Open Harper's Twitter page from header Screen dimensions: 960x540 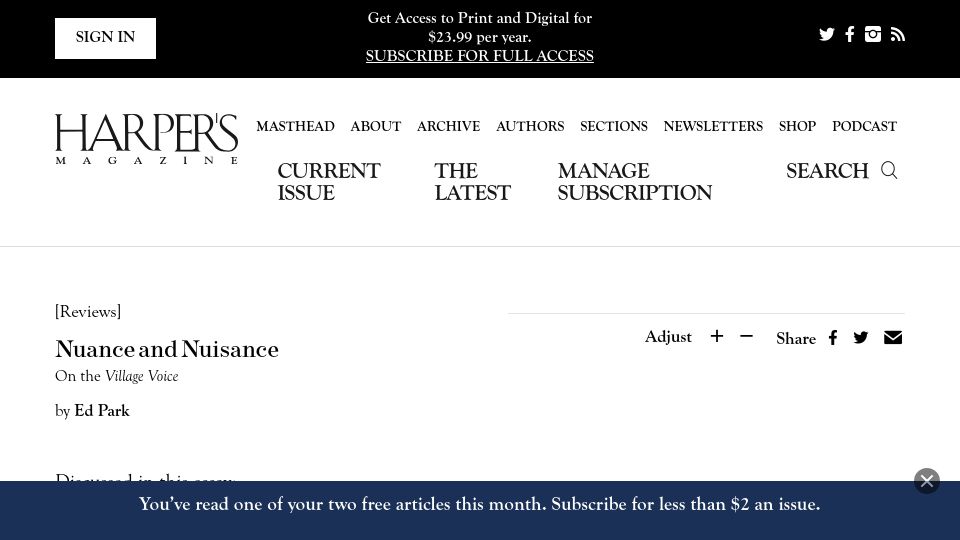pyautogui.click(x=827, y=34)
